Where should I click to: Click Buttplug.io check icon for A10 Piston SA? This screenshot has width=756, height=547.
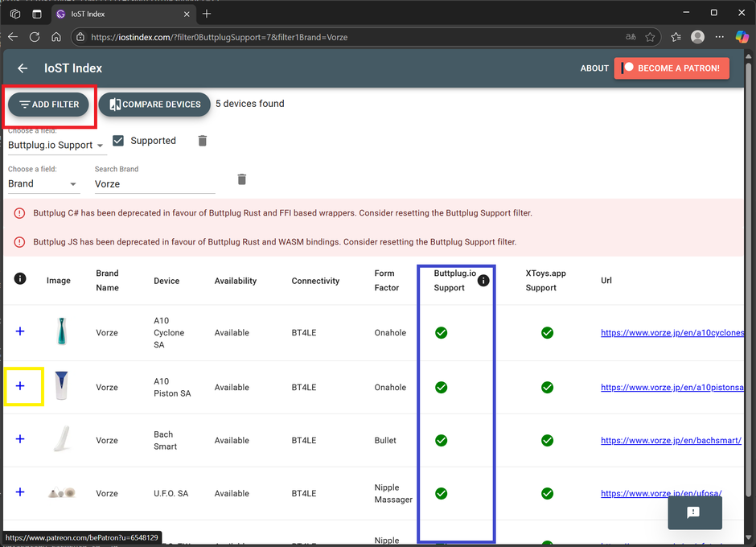(442, 388)
